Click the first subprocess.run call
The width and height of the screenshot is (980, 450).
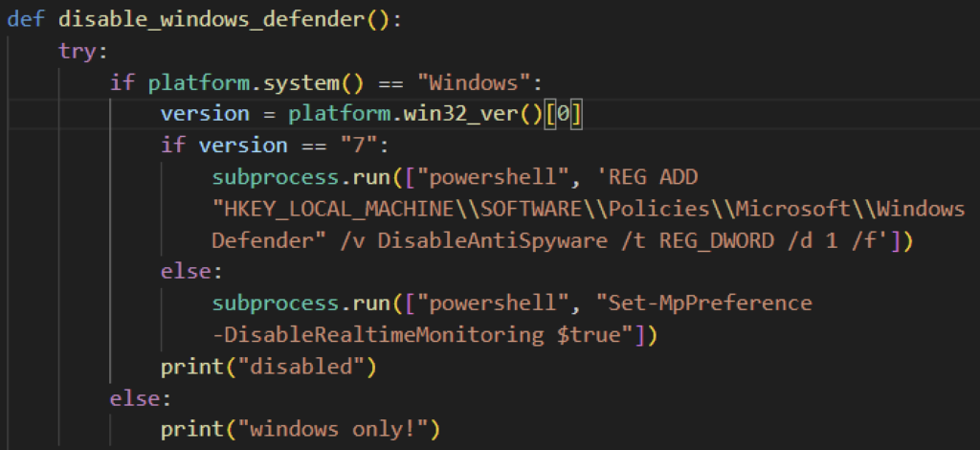[301, 177]
